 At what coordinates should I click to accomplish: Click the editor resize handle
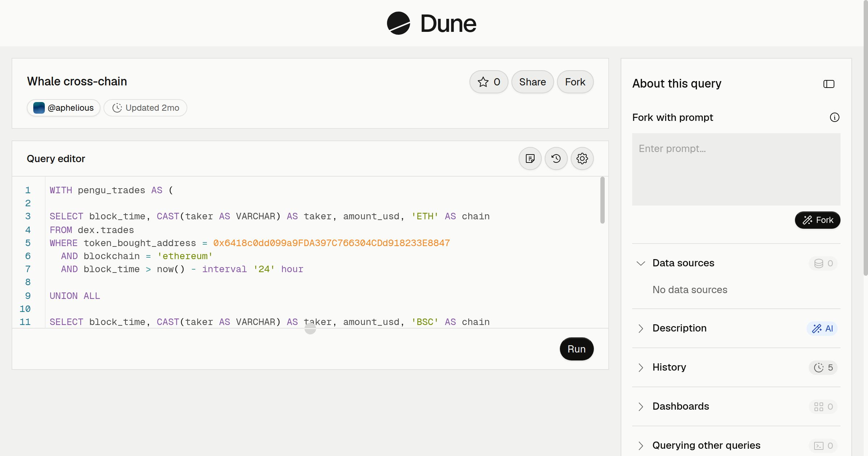[x=310, y=329]
